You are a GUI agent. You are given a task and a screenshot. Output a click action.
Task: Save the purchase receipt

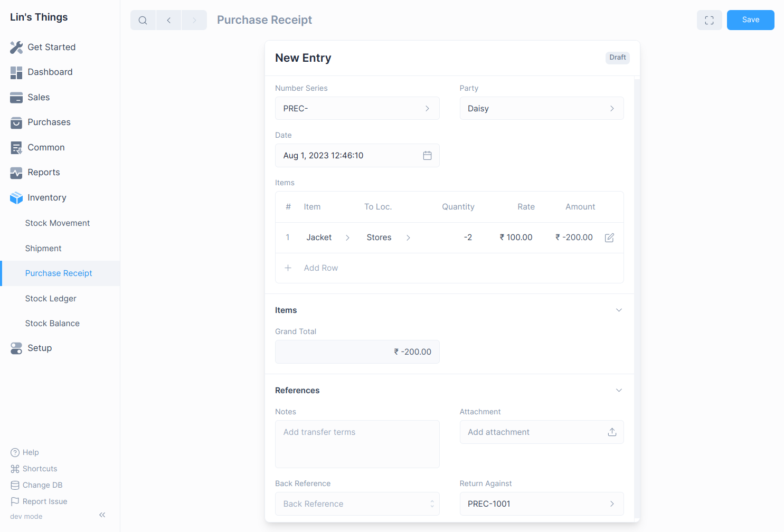(750, 20)
